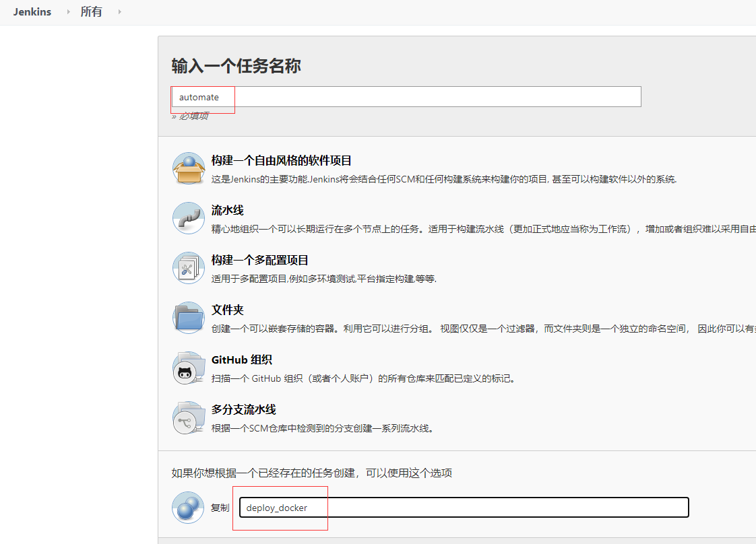Click the folder item icon
The image size is (756, 544).
pos(189,318)
